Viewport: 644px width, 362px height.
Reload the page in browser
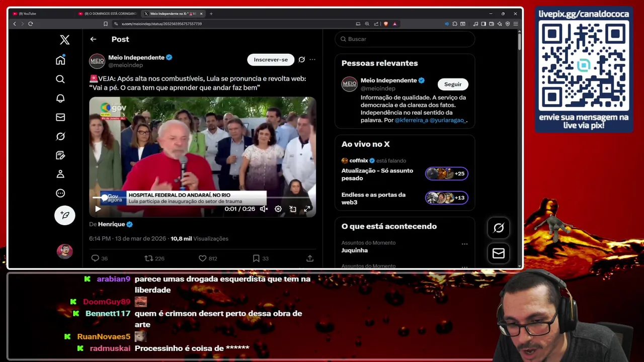31,24
